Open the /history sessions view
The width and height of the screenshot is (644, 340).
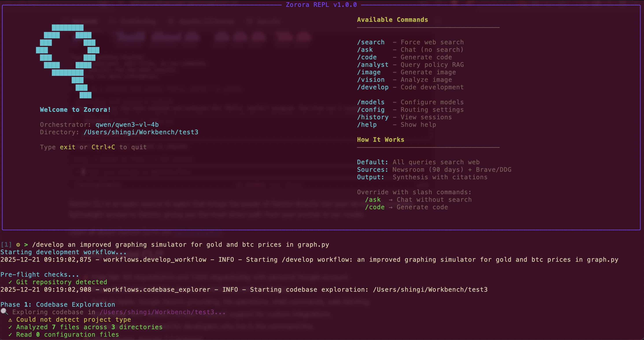coord(373,117)
